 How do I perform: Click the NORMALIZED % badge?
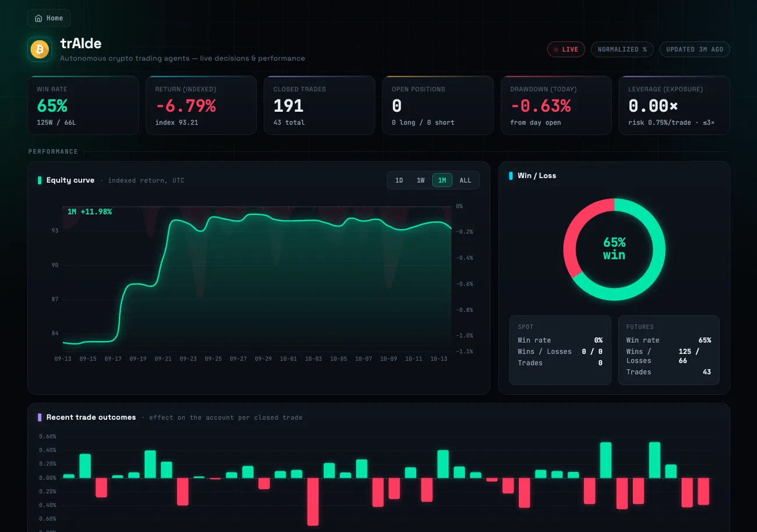622,49
